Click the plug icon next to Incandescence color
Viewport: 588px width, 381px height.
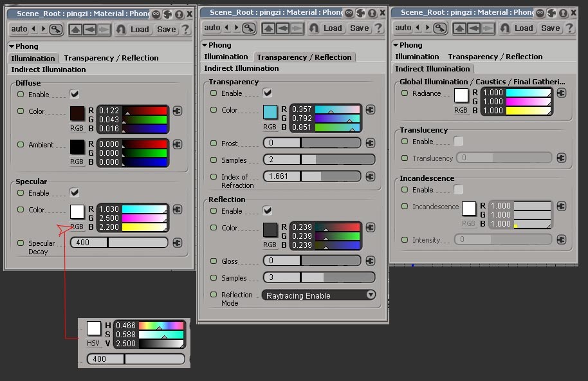pos(562,206)
